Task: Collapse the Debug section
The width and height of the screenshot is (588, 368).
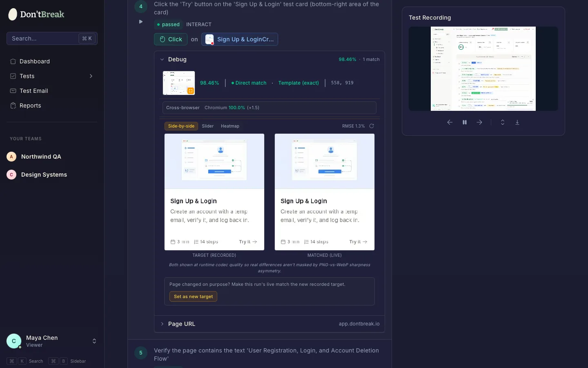Action: click(x=162, y=59)
